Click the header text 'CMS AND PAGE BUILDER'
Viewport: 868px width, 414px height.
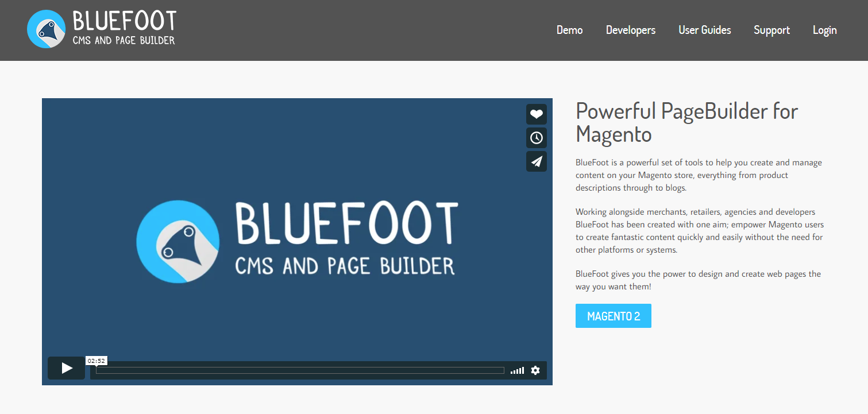[x=124, y=40]
